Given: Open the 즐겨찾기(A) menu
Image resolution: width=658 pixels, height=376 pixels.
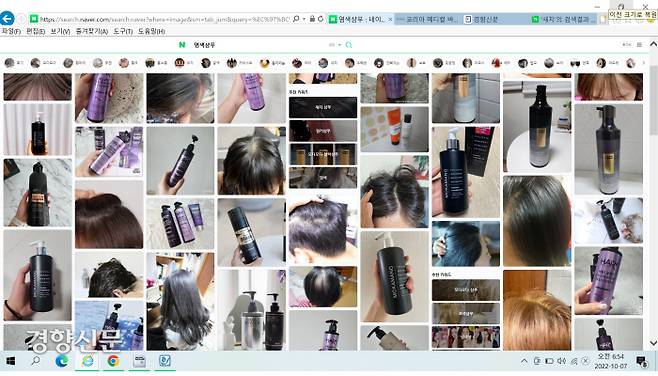Looking at the screenshot, I should [91, 31].
